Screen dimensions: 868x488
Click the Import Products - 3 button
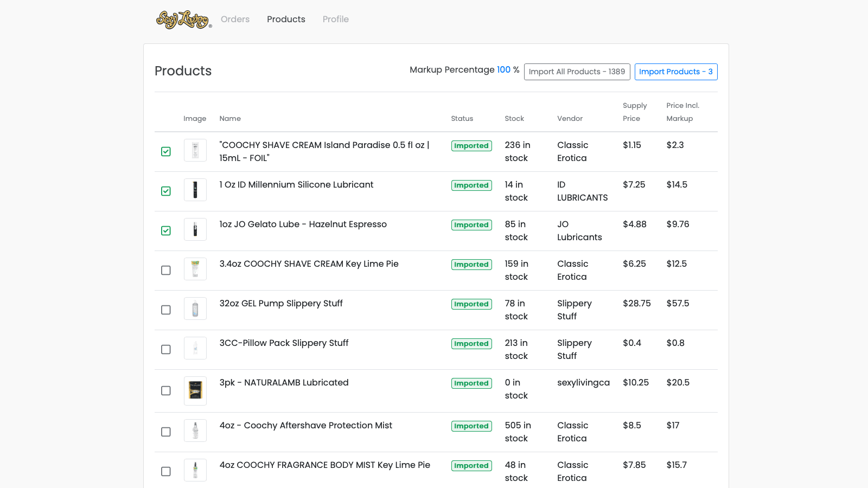tap(676, 72)
